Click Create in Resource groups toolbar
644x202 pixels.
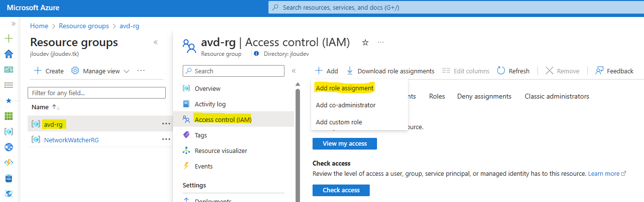click(48, 71)
